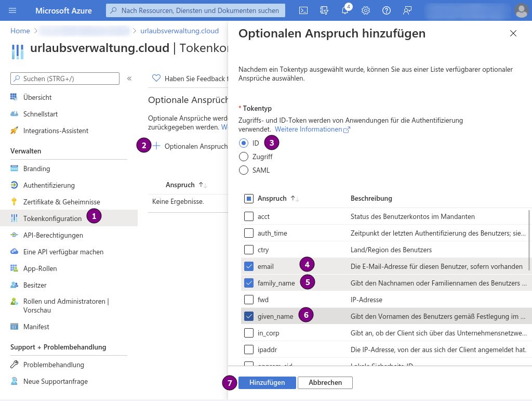
Task: Click the Besitzer people icon
Action: pos(14,285)
